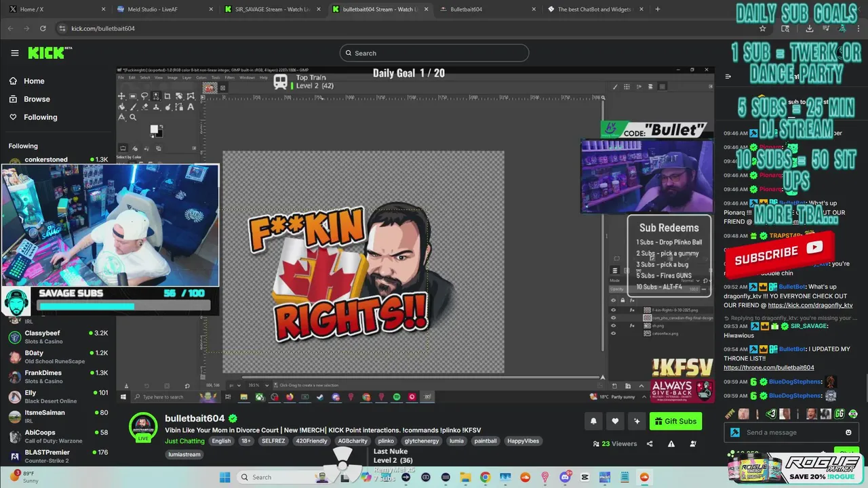Viewport: 868px width, 488px height.
Task: Toggle visibility of F-kin-Rights layer
Action: (x=613, y=310)
